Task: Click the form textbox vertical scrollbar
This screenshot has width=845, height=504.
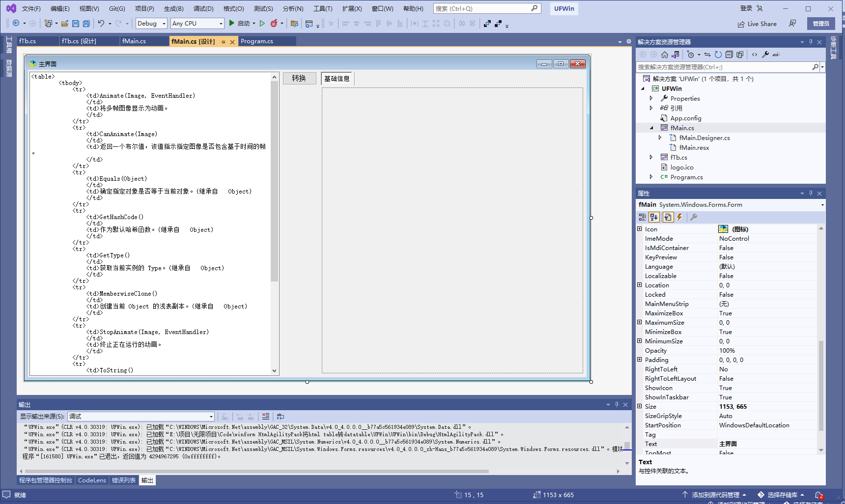Action: click(x=275, y=224)
